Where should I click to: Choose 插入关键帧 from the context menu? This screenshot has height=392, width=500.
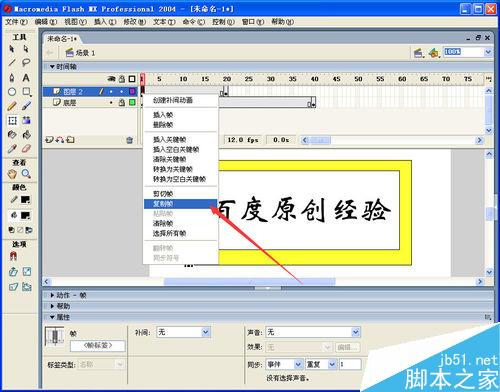pyautogui.click(x=180, y=140)
